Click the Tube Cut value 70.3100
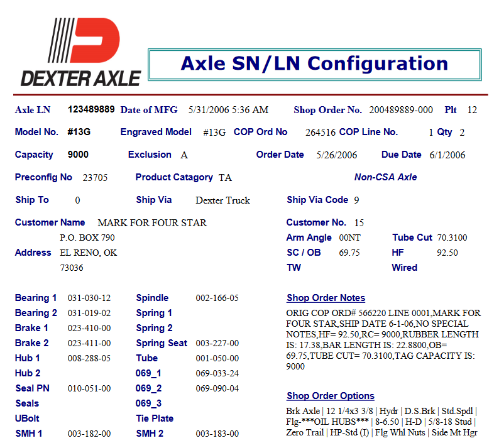This screenshot has height=448, width=499. [x=452, y=238]
